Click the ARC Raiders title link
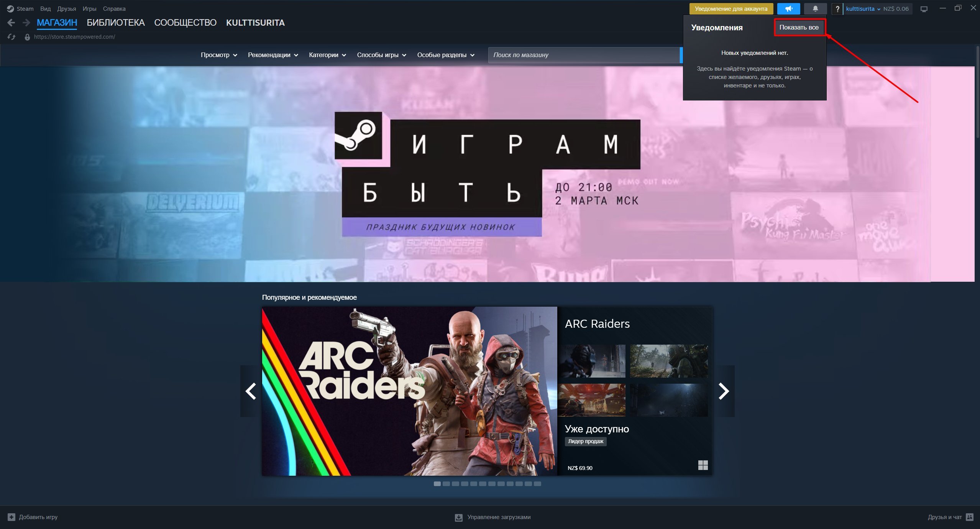 click(597, 324)
